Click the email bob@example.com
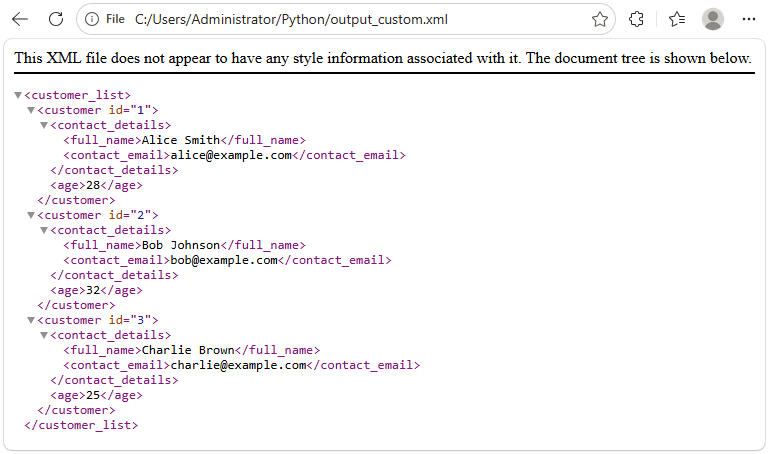 [x=224, y=260]
